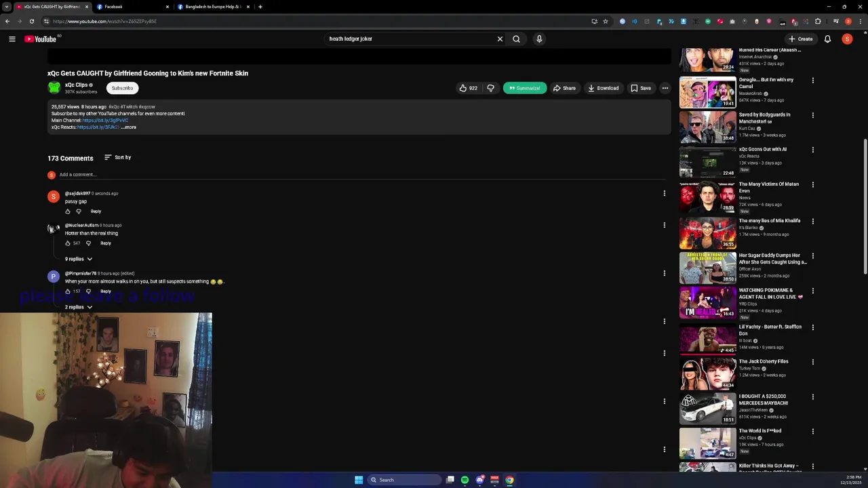Open options for 'Omegle... But I'm with my Camel'
This screenshot has height=488, width=868.
coord(812,80)
